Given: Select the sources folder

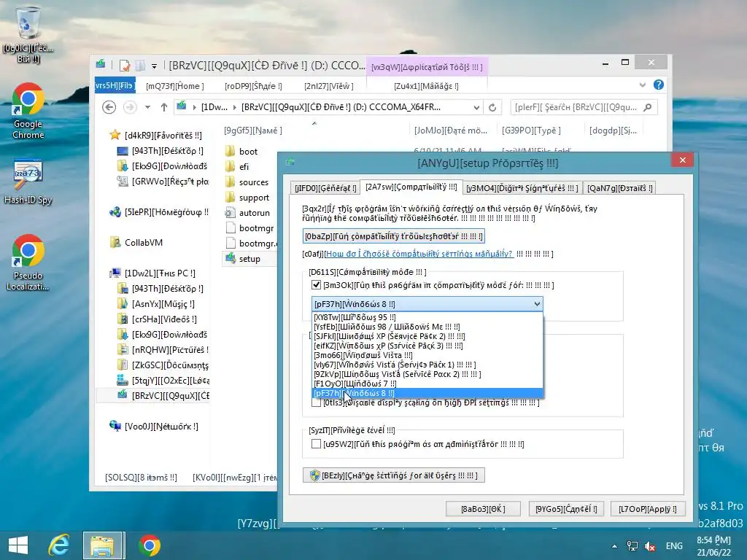Looking at the screenshot, I should pyautogui.click(x=247, y=182).
